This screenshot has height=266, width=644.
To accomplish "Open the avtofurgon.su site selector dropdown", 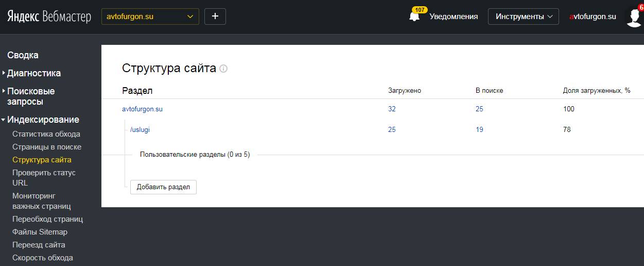I will (x=150, y=16).
